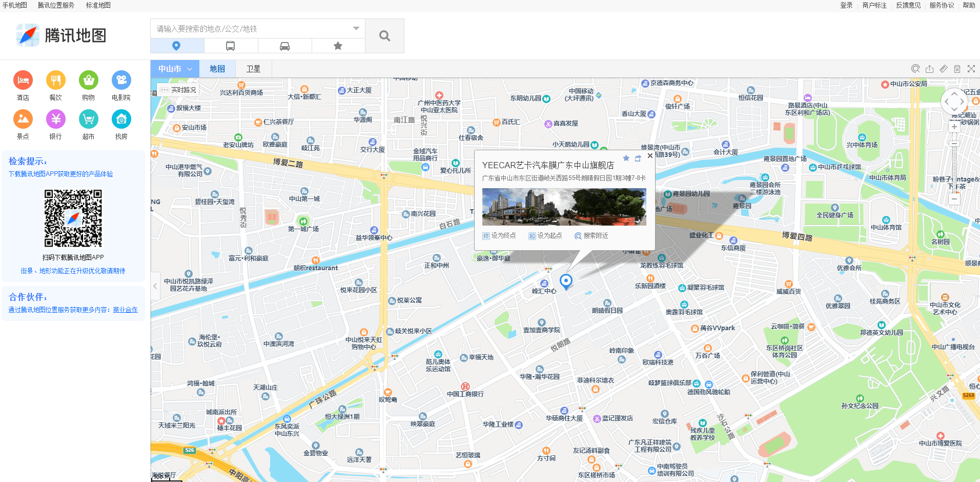Click the 酒店 hotel category icon

click(x=23, y=80)
